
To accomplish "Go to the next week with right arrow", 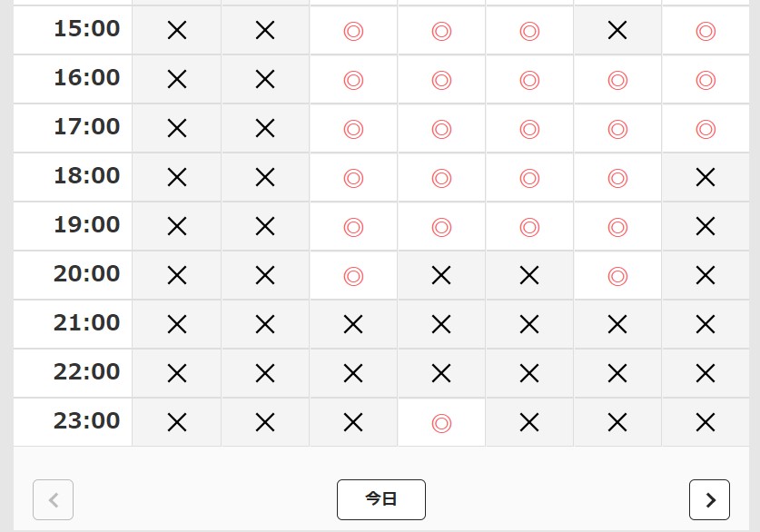I will [x=709, y=499].
